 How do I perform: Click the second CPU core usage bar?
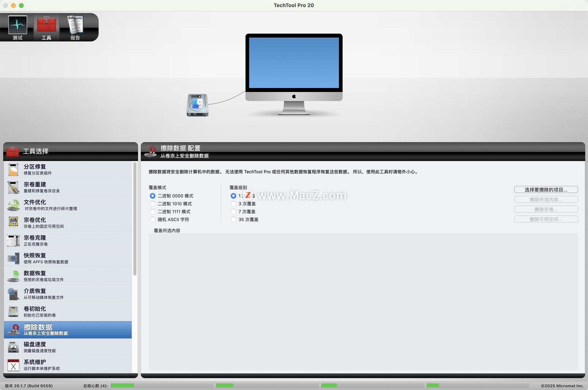pyautogui.click(x=267, y=385)
